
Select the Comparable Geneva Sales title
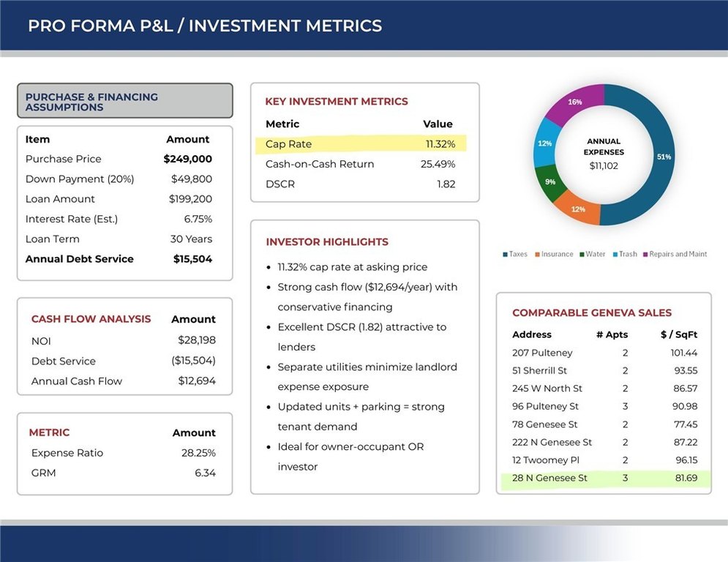(x=591, y=312)
